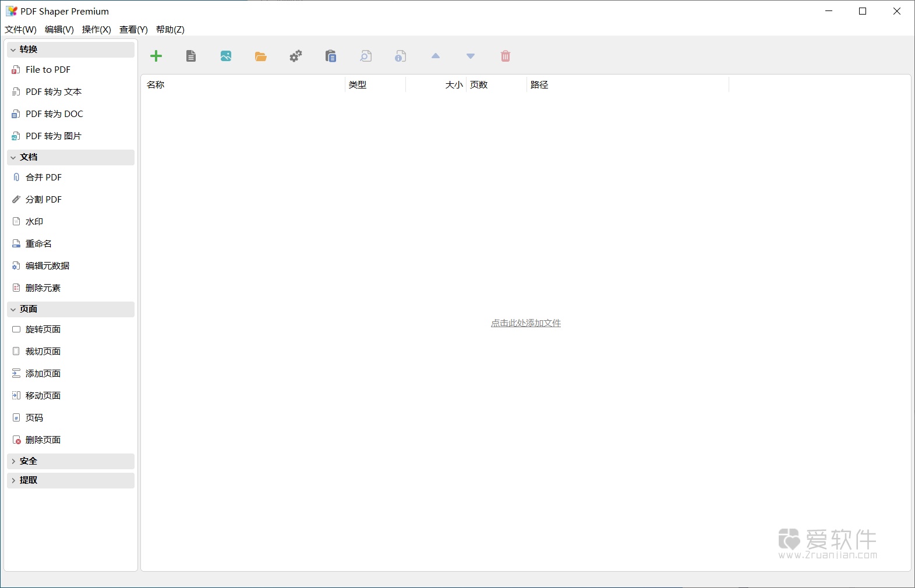Image resolution: width=915 pixels, height=588 pixels.
Task: Maximize the PDF Shaper window
Action: click(x=863, y=11)
